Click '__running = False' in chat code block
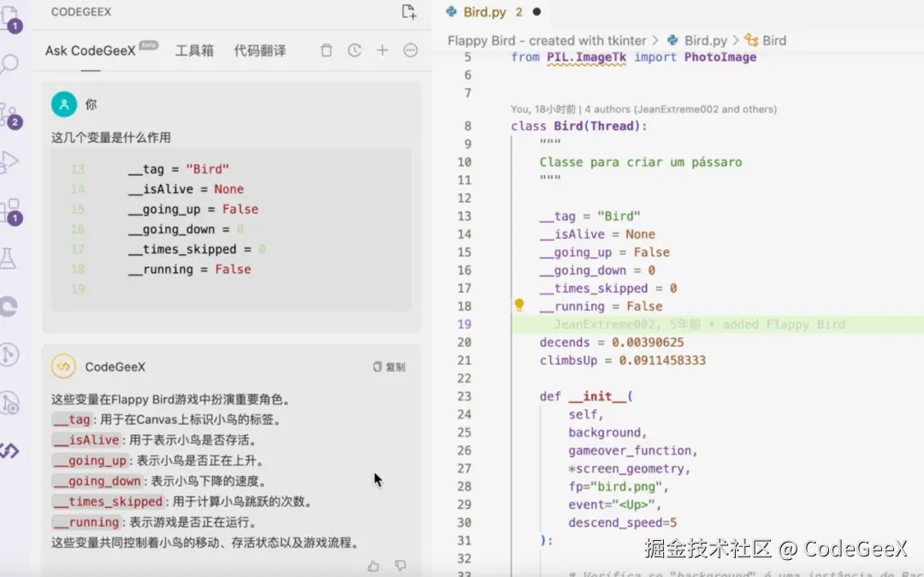The height and width of the screenshot is (577, 924). point(189,270)
